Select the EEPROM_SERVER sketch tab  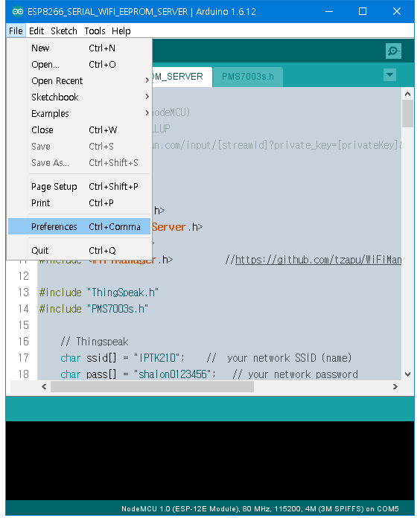182,77
